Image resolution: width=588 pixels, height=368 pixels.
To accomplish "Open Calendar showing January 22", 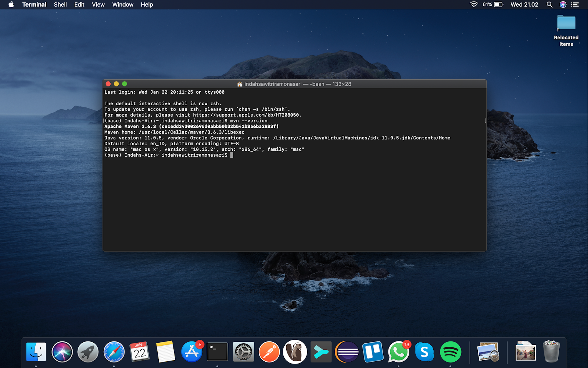I will [x=140, y=352].
